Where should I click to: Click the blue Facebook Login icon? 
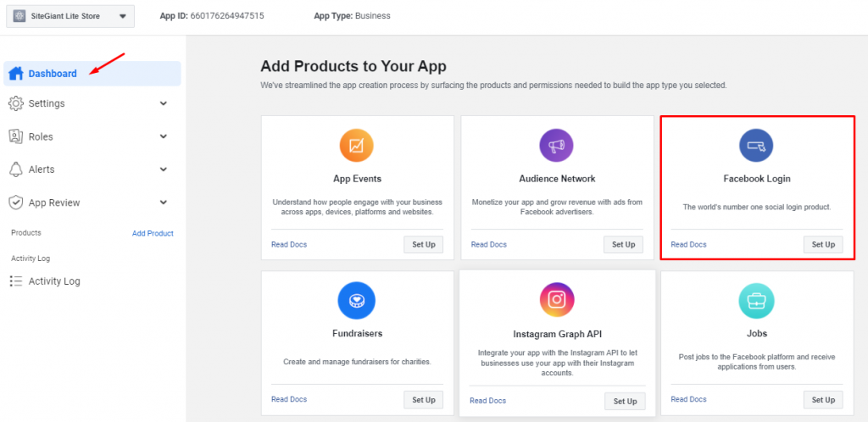click(x=756, y=146)
